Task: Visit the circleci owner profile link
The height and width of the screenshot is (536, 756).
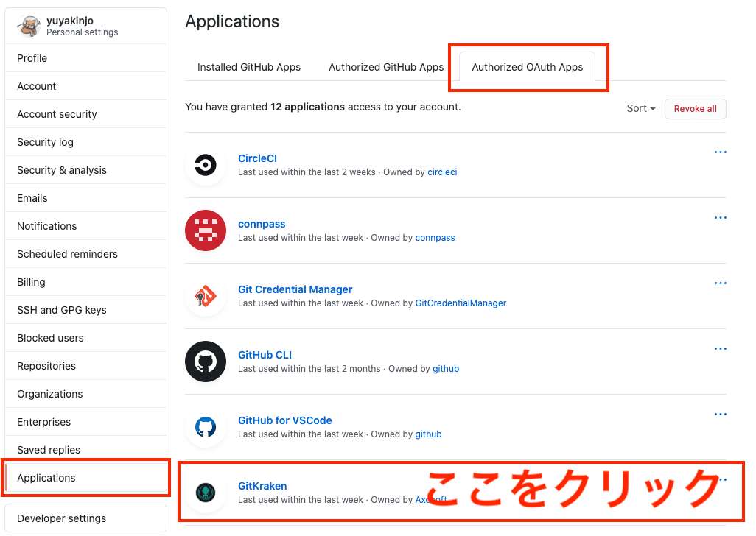Action: pyautogui.click(x=442, y=172)
